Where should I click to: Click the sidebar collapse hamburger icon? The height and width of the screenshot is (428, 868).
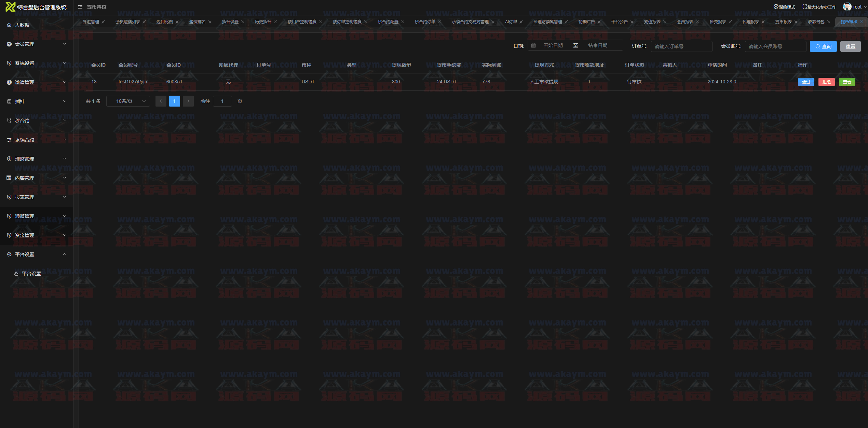[x=80, y=7]
